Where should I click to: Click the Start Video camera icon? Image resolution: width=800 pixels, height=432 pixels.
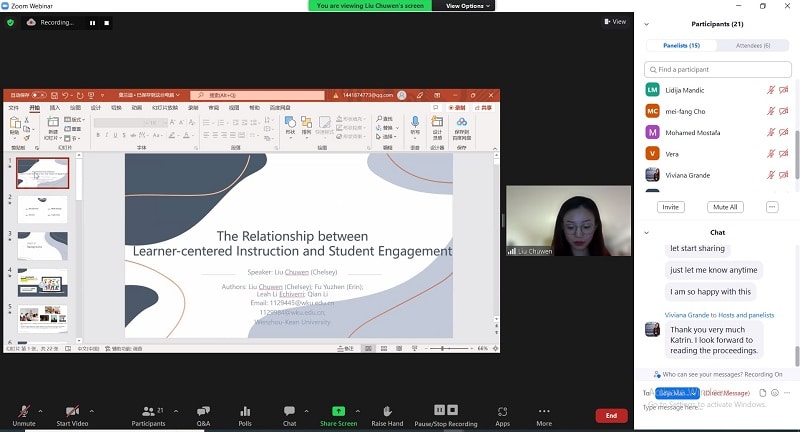(x=73, y=411)
